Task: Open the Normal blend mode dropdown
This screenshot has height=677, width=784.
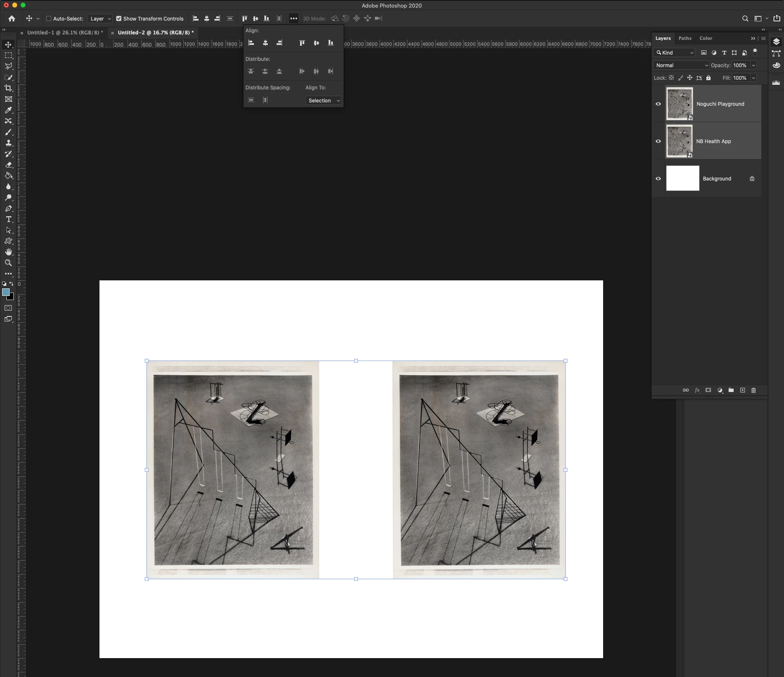Action: pyautogui.click(x=682, y=65)
